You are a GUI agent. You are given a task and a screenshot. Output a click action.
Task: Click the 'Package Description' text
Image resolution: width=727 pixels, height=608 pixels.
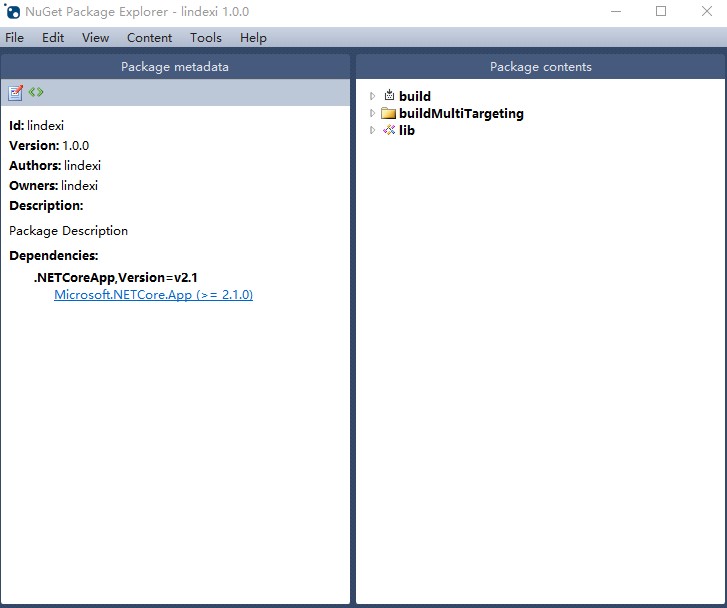[x=69, y=230]
